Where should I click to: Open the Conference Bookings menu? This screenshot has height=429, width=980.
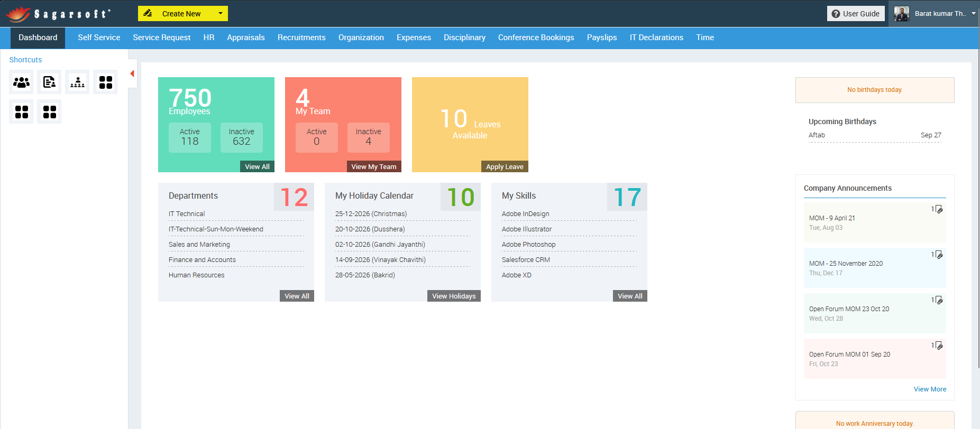click(x=536, y=38)
